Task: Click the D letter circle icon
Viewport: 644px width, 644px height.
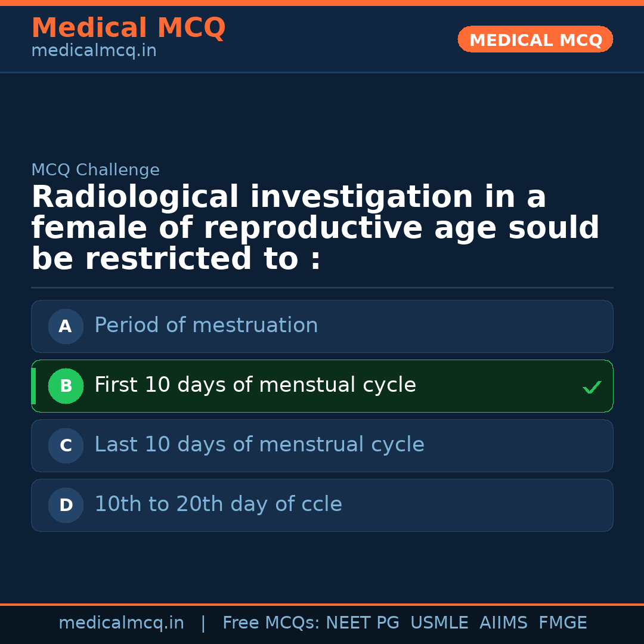Action: coord(66,505)
